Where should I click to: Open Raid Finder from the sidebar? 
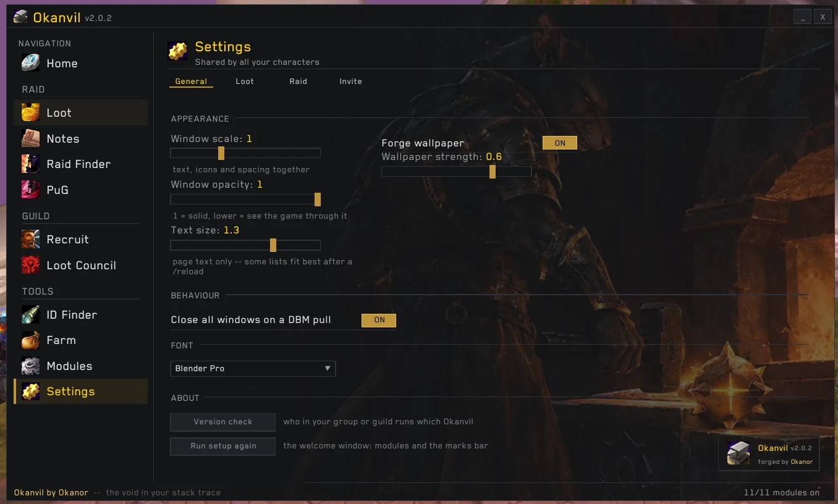tap(80, 164)
